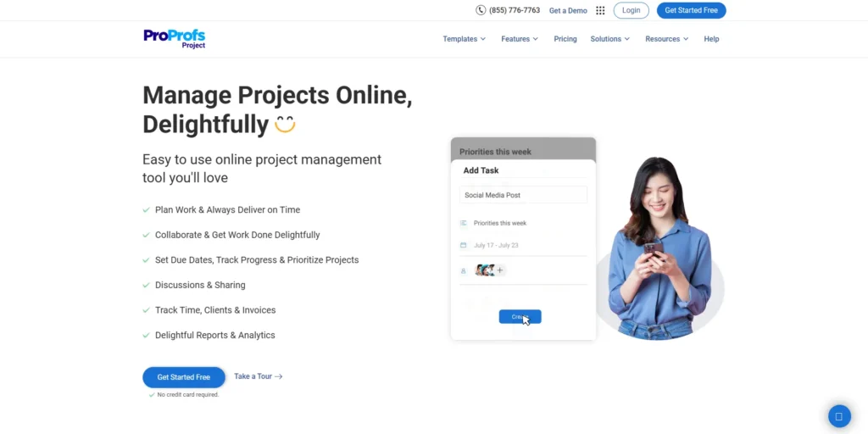Expand the Resources dropdown menu

[666, 39]
